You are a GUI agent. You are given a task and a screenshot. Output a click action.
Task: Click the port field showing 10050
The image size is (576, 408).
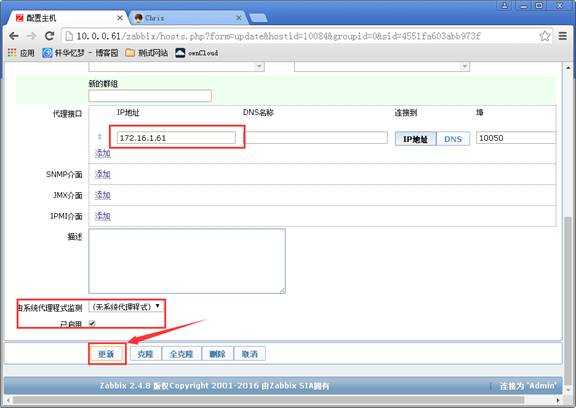(516, 138)
